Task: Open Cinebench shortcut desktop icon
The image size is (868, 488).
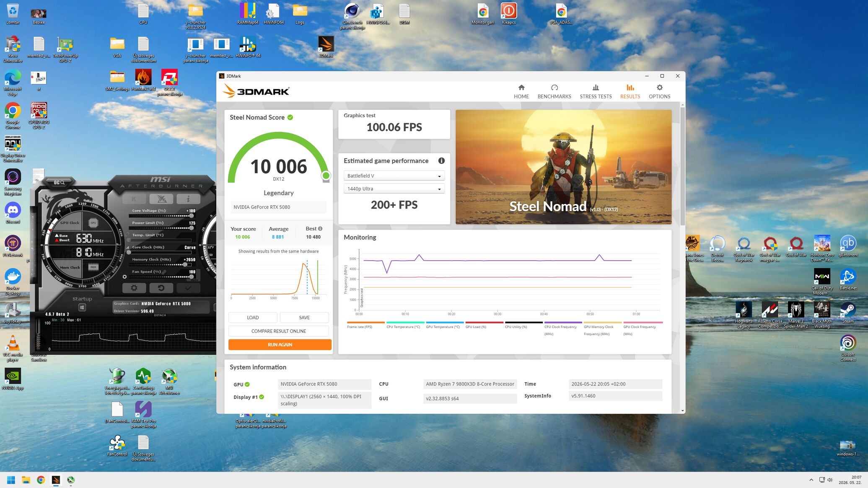Action: [x=352, y=16]
